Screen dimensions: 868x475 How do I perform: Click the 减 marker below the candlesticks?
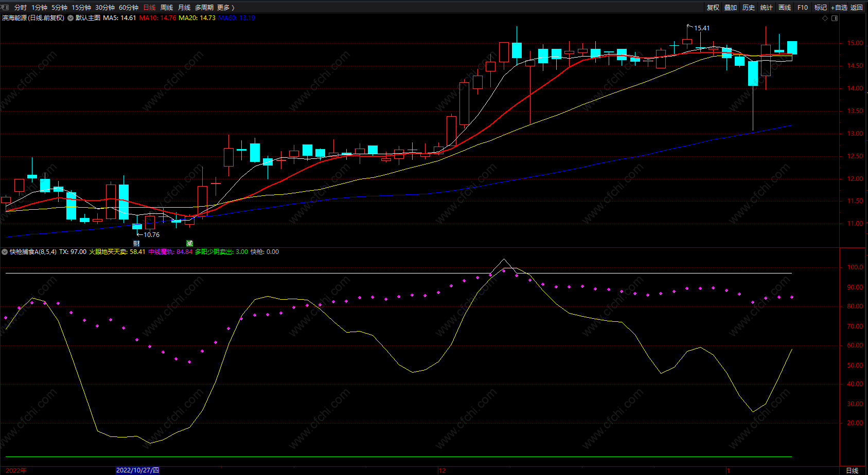189,243
